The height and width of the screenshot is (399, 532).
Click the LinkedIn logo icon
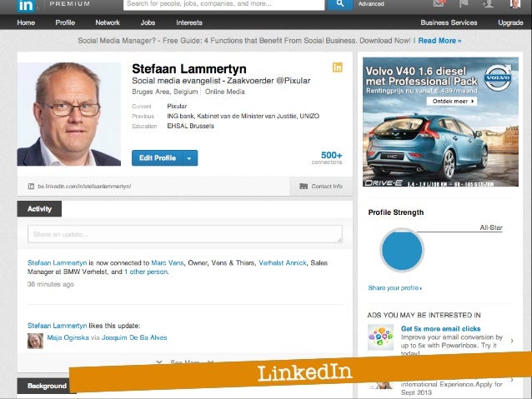click(26, 6)
